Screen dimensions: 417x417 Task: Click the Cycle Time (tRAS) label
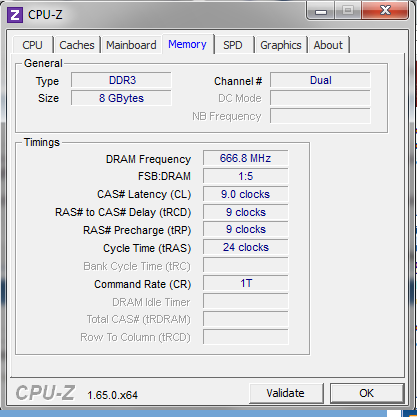(147, 248)
